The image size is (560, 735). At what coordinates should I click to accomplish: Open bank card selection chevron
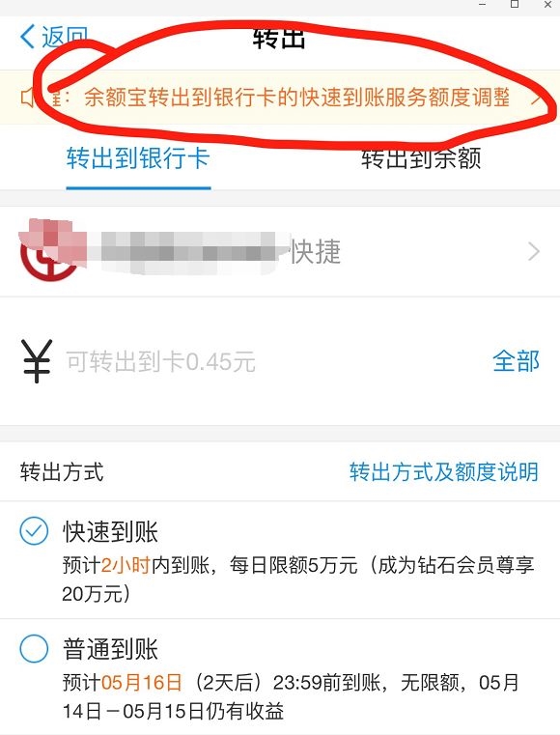pos(534,252)
